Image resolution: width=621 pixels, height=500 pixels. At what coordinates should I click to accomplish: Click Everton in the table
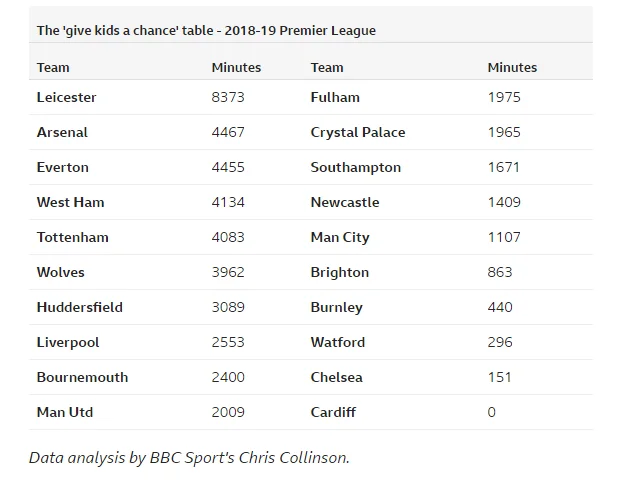[x=62, y=167]
